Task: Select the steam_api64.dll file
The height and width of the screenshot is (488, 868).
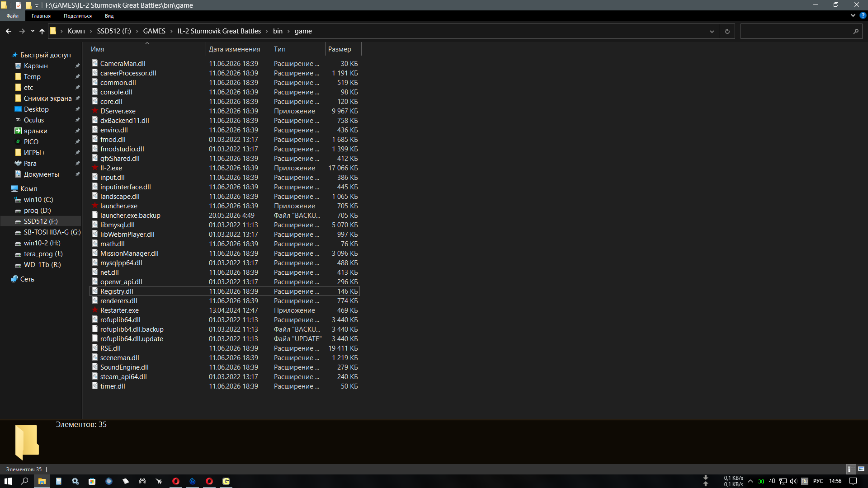Action: click(123, 377)
